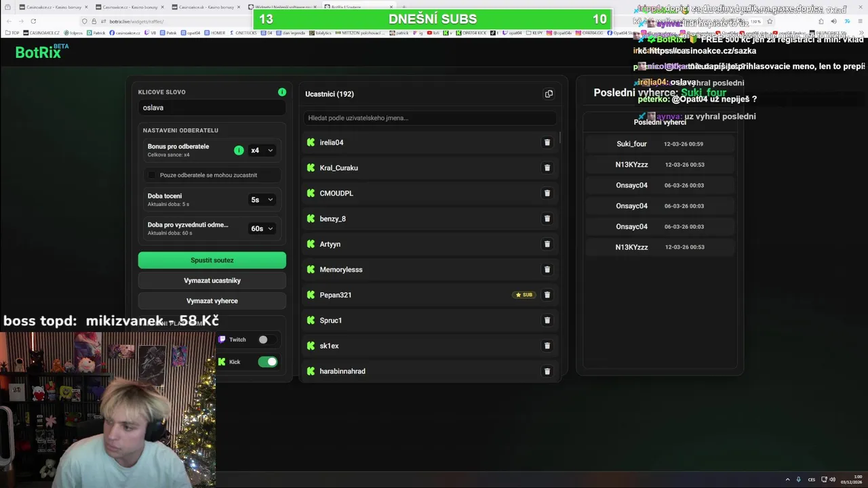This screenshot has height=488, width=868.
Task: Open the x4 subscriber bonus dropdown
Action: click(262, 150)
